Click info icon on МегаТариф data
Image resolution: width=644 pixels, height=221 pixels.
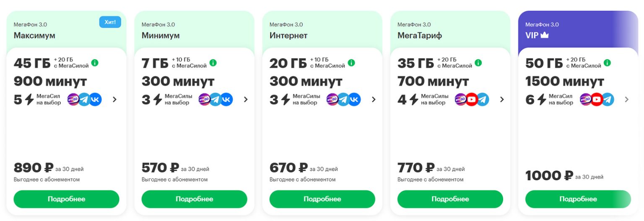(478, 63)
